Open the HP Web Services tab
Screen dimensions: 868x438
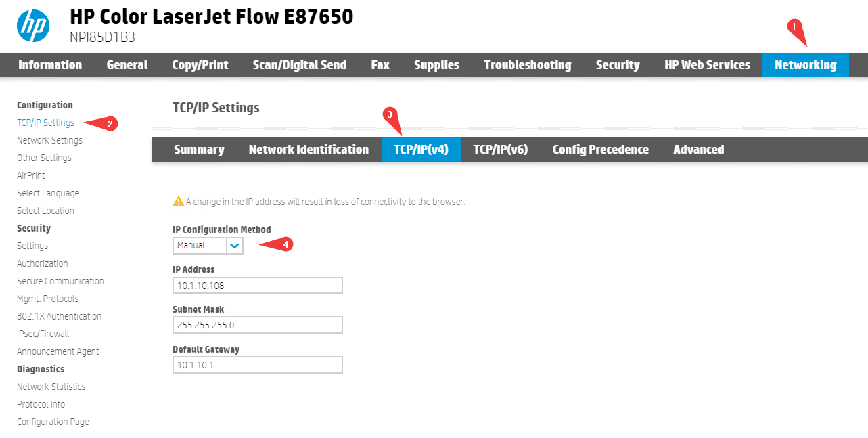pos(707,65)
